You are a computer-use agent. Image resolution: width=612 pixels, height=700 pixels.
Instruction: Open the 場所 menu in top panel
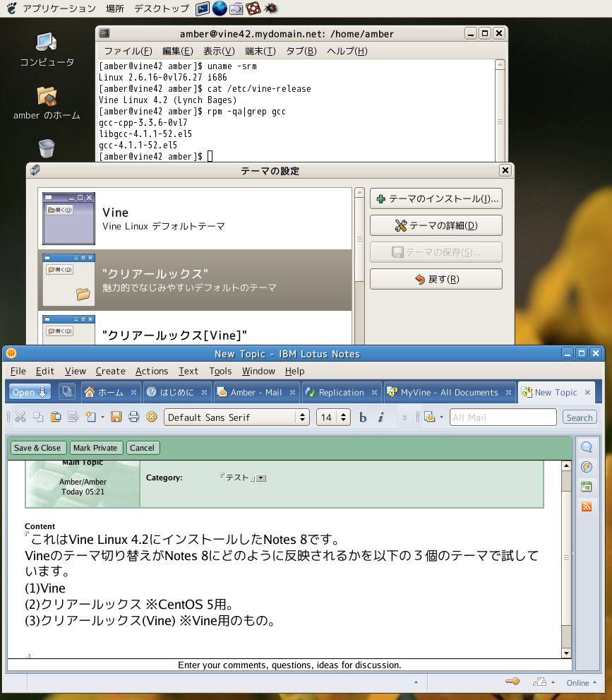114,8
